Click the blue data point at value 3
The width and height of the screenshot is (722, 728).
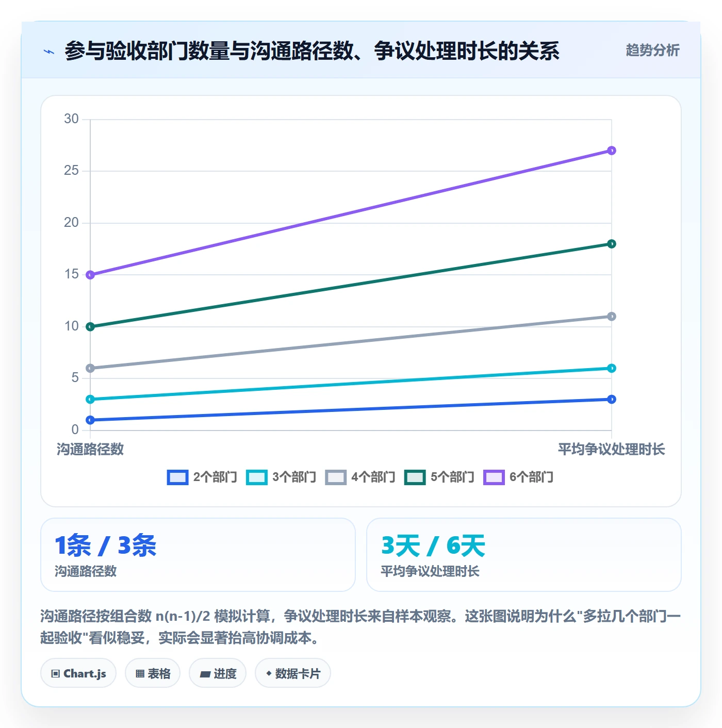point(612,399)
